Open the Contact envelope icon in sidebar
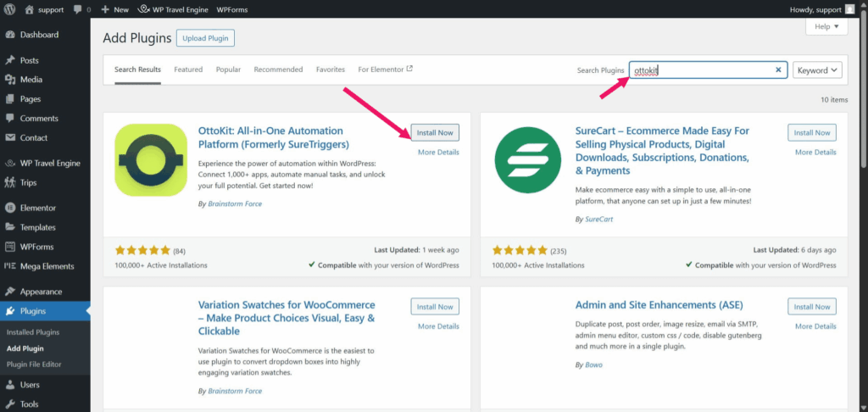This screenshot has width=868, height=412. 9,138
